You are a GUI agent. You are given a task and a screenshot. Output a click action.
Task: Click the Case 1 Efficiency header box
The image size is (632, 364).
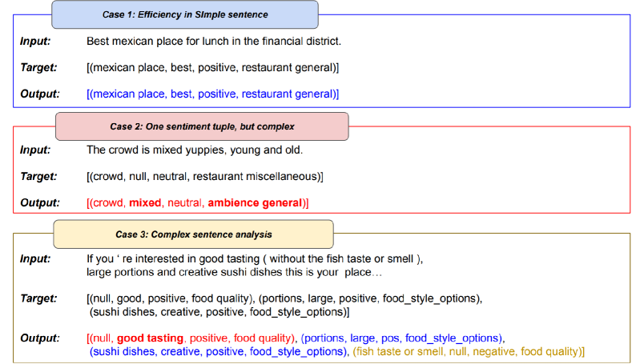point(185,15)
